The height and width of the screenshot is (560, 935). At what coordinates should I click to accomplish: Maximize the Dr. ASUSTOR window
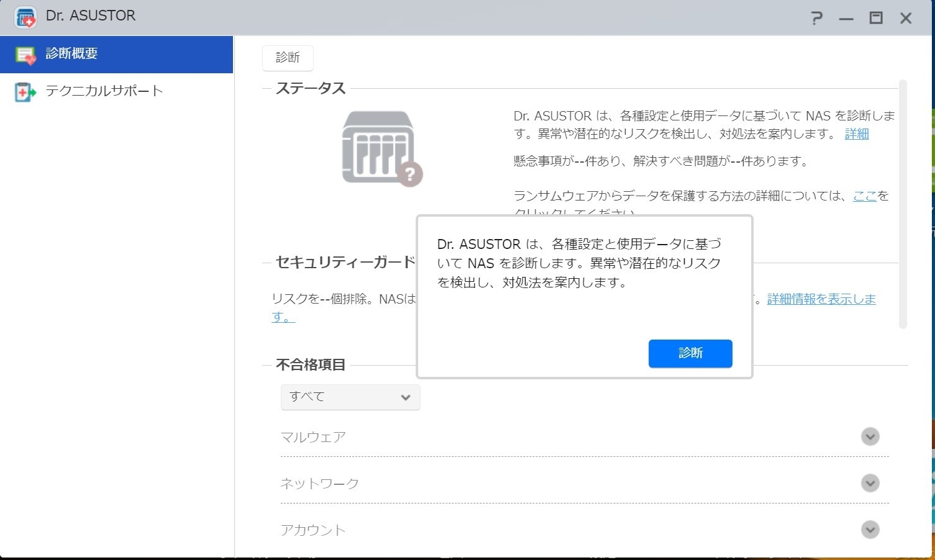(876, 18)
